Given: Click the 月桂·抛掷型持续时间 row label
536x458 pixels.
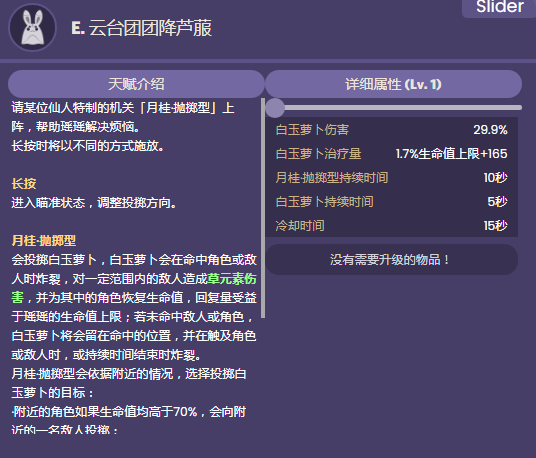Looking at the screenshot, I should (332, 178).
